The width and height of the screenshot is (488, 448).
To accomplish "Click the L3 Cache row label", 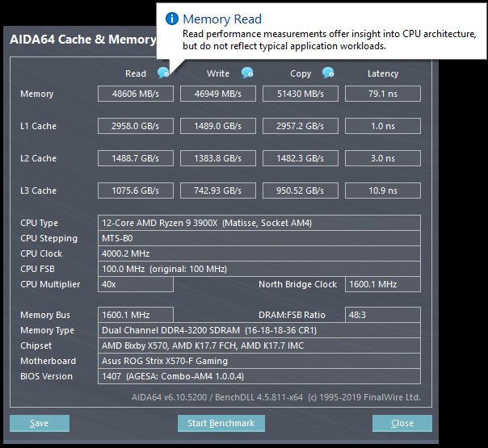I will [x=38, y=191].
